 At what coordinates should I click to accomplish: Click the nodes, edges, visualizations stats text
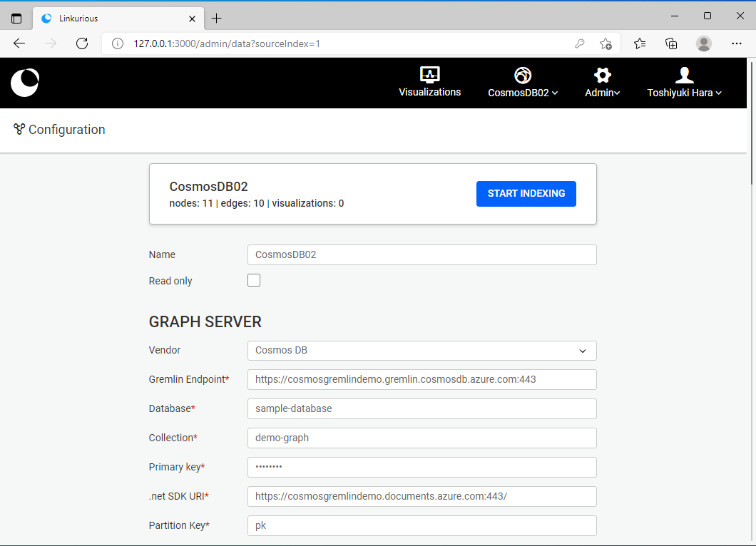click(x=257, y=203)
